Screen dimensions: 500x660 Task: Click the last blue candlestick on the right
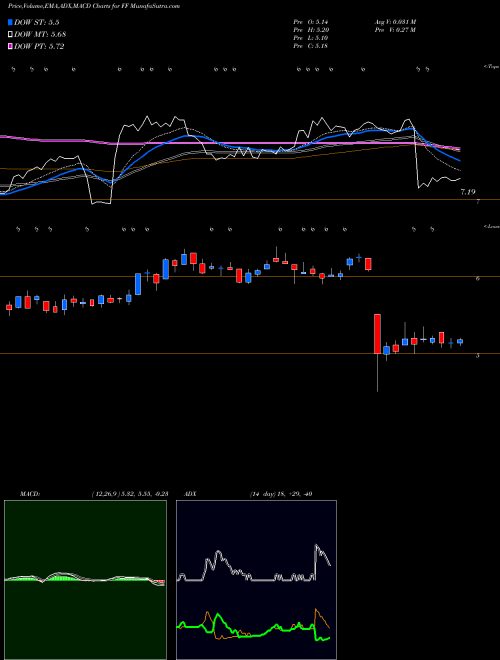(460, 342)
